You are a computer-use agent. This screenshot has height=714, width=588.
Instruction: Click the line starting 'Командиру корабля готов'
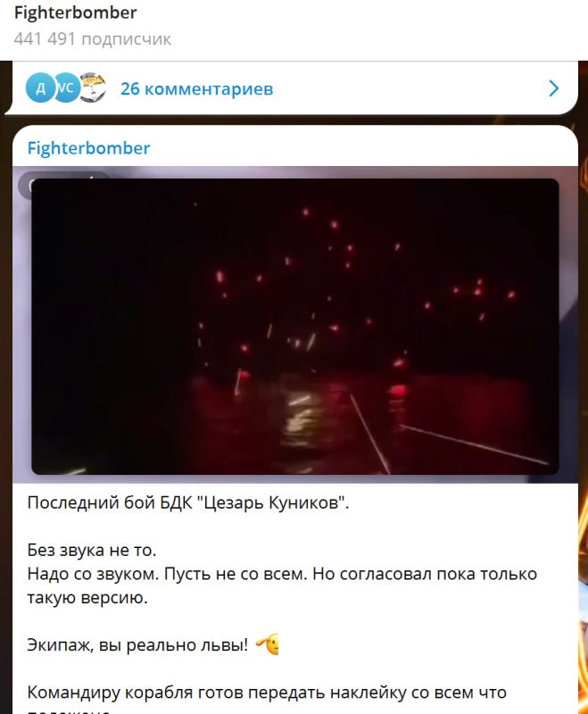pos(267,693)
